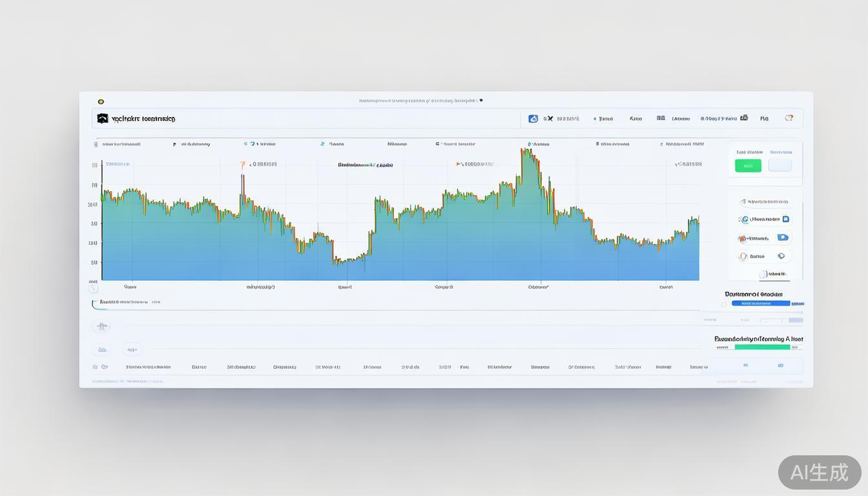The width and height of the screenshot is (868, 496).
Task: Toggle the diamond switch beside the bottom list item
Action: click(780, 255)
